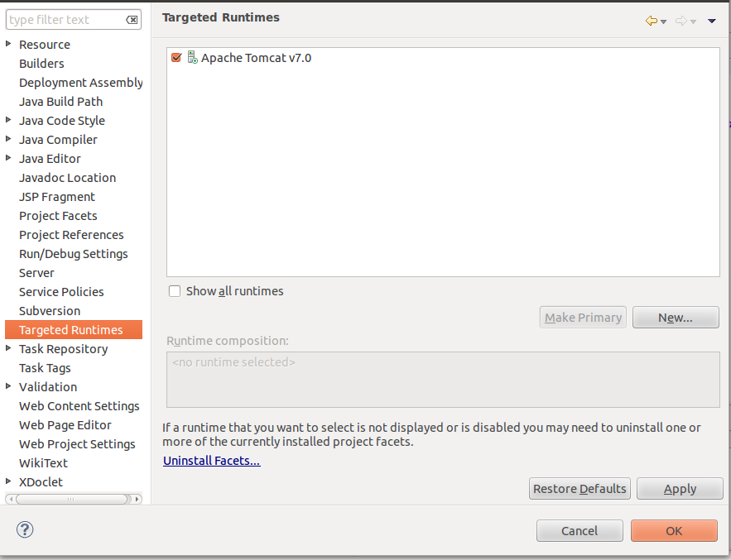Image resolution: width=731 pixels, height=560 pixels.
Task: Select JSP Fragment in the tree
Action: 57,197
